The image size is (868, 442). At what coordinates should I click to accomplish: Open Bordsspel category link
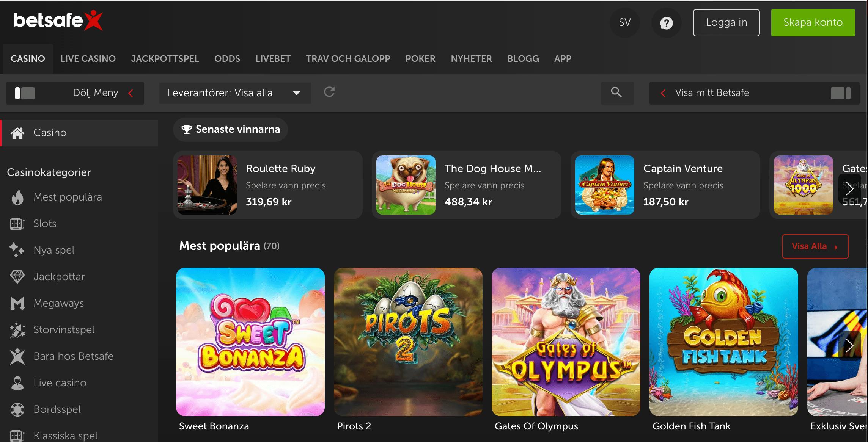click(x=57, y=409)
